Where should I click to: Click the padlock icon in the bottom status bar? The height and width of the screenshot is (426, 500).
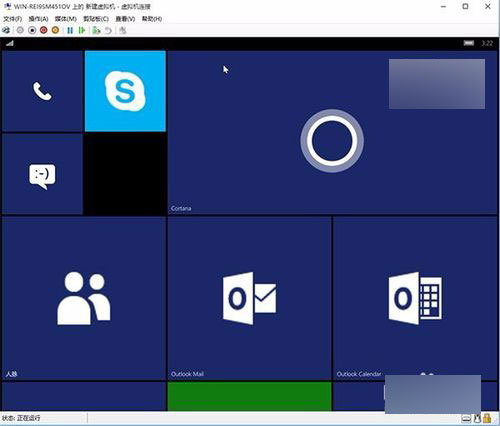pyautogui.click(x=487, y=418)
